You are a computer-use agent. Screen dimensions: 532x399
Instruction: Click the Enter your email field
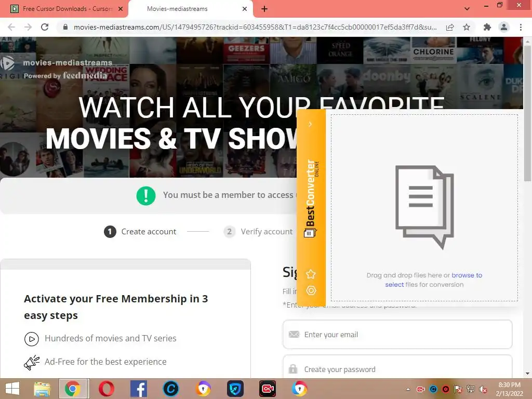(397, 335)
